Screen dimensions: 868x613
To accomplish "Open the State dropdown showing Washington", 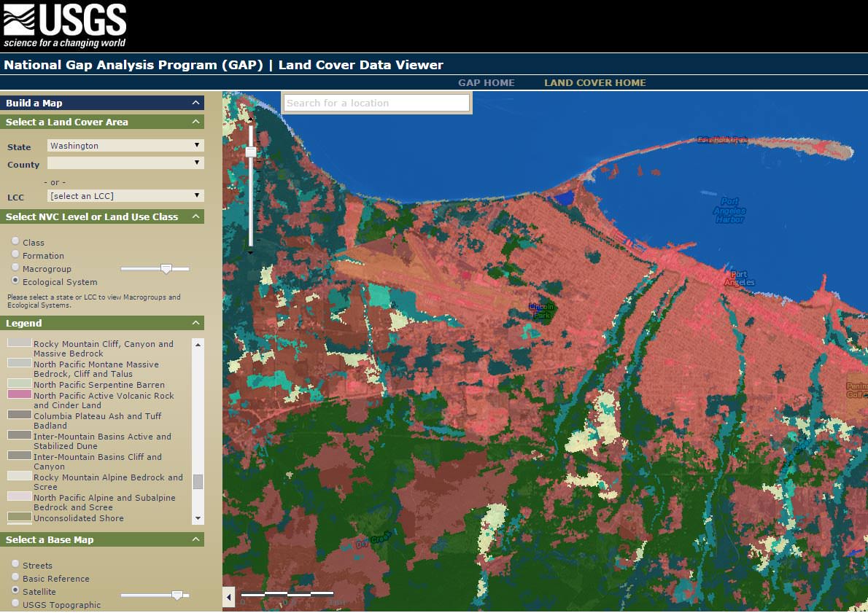I will [125, 146].
